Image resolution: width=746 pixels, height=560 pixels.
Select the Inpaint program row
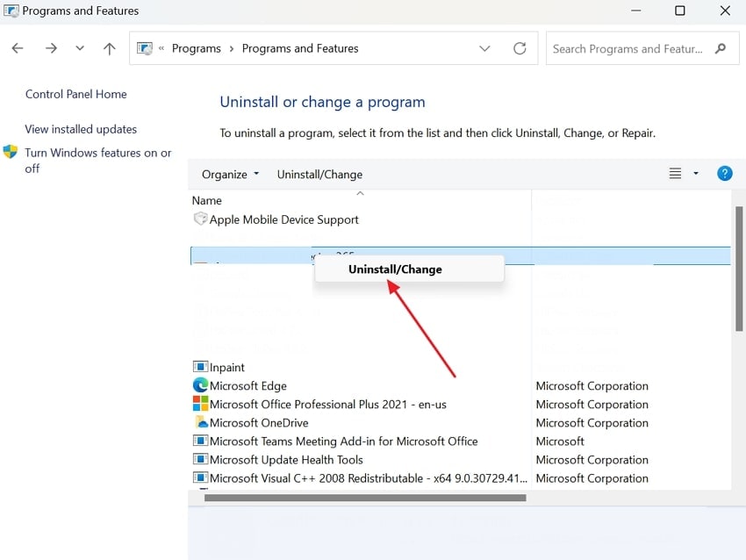click(227, 367)
